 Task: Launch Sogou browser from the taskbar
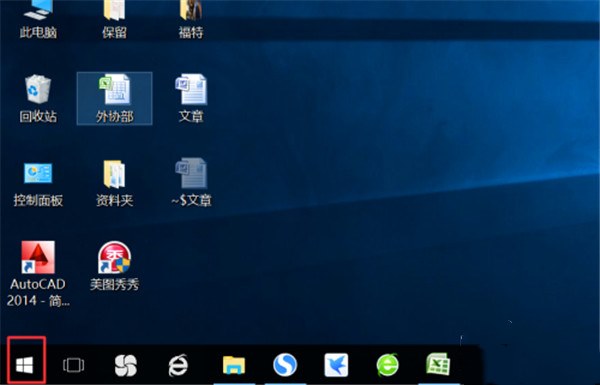[285, 365]
